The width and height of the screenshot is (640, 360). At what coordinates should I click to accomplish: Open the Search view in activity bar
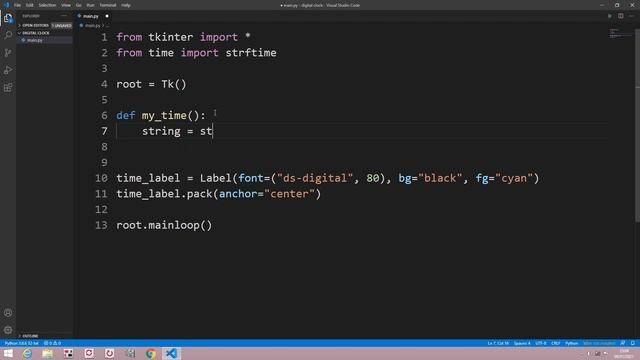pos(8,36)
